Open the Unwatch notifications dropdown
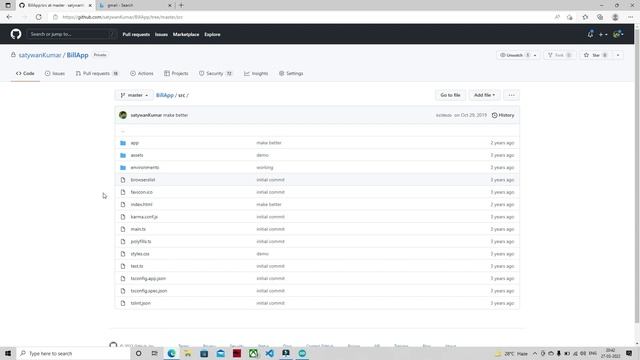Image resolution: width=640 pixels, height=360 pixels. click(518, 55)
